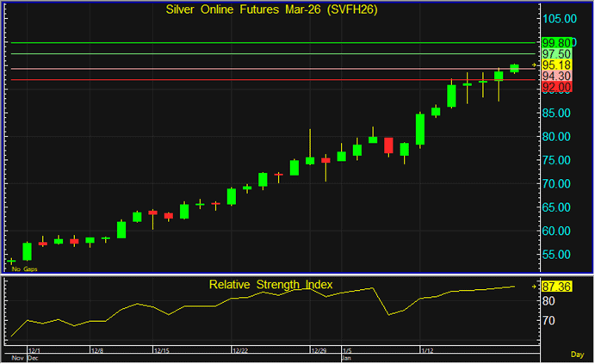Click the 70 level on the RSI axis

549,320
